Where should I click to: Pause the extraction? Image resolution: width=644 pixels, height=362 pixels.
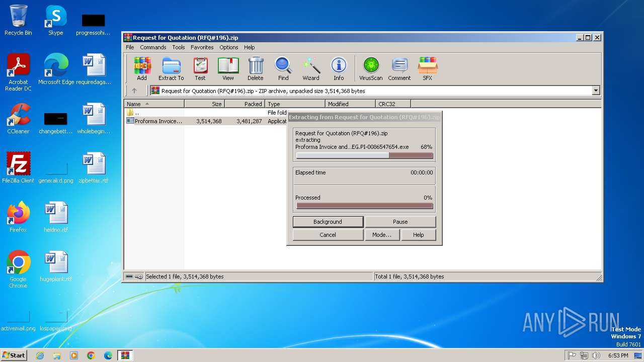tap(400, 222)
